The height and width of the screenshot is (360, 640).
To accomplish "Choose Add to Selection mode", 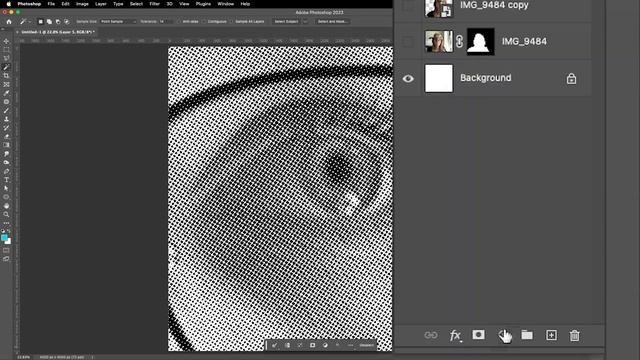I will click(x=49, y=22).
